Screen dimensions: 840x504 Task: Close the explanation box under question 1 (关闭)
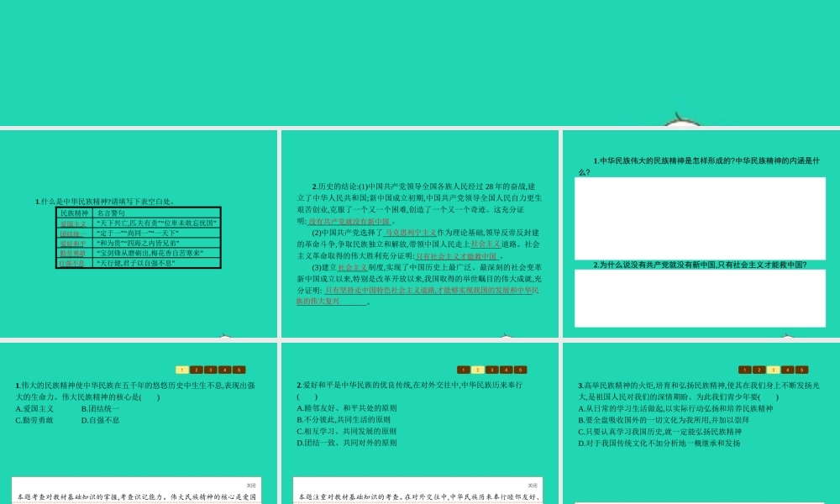tap(251, 486)
